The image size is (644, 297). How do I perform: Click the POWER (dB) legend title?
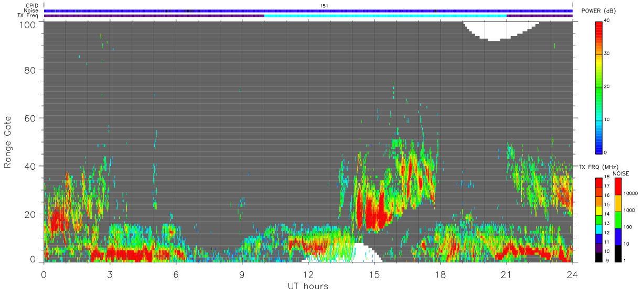599,11
